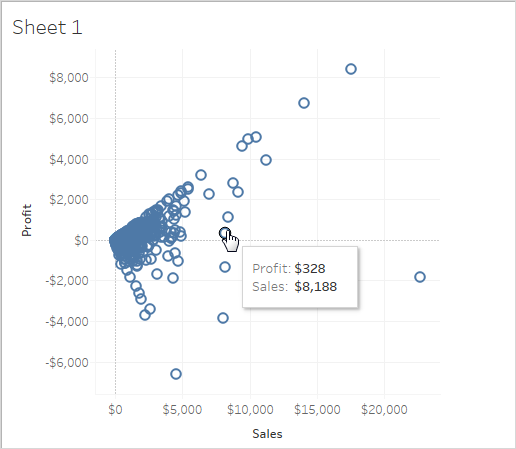Image resolution: width=516 pixels, height=449 pixels.
Task: Select the mark near $6,300 sales, $3,200 profit
Action: point(201,175)
